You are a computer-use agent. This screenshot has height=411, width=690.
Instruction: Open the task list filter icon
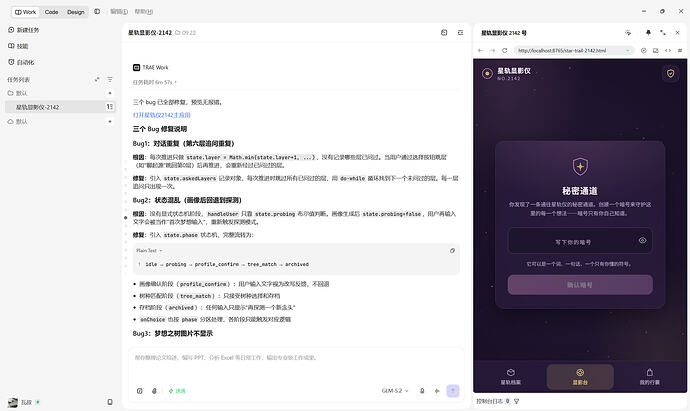point(110,80)
